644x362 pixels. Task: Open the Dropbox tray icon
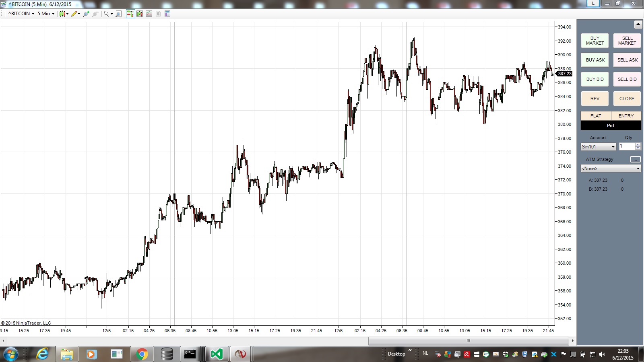coord(506,354)
